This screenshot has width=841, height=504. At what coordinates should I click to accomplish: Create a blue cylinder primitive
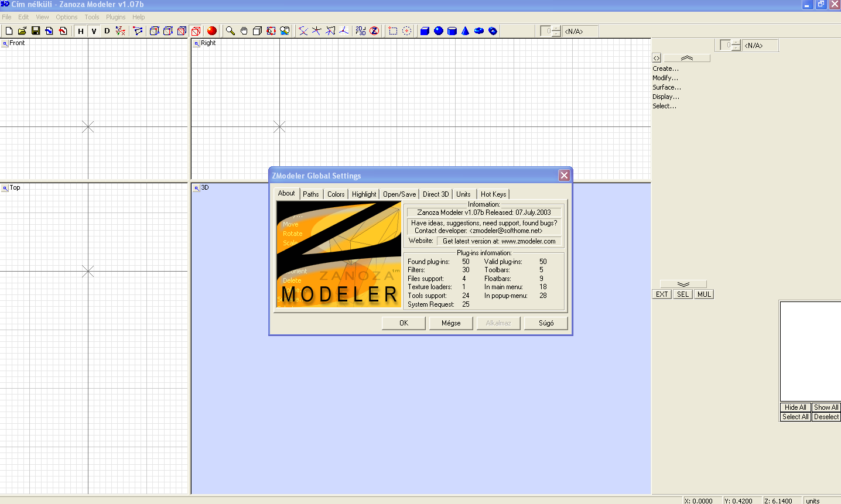(452, 31)
